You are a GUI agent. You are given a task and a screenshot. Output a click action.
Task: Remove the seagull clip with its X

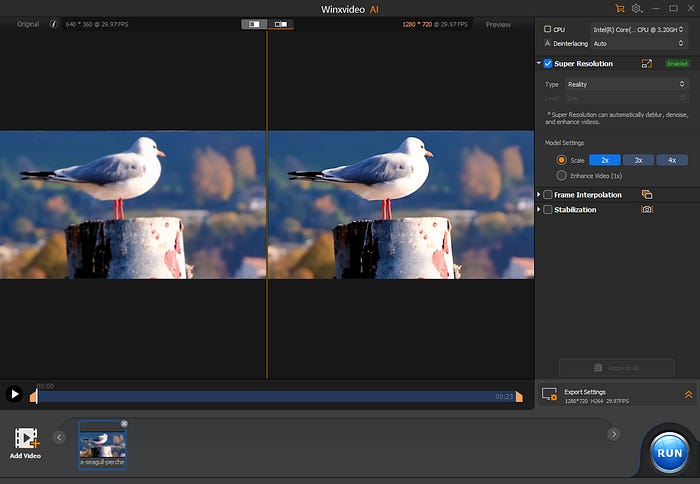point(124,424)
